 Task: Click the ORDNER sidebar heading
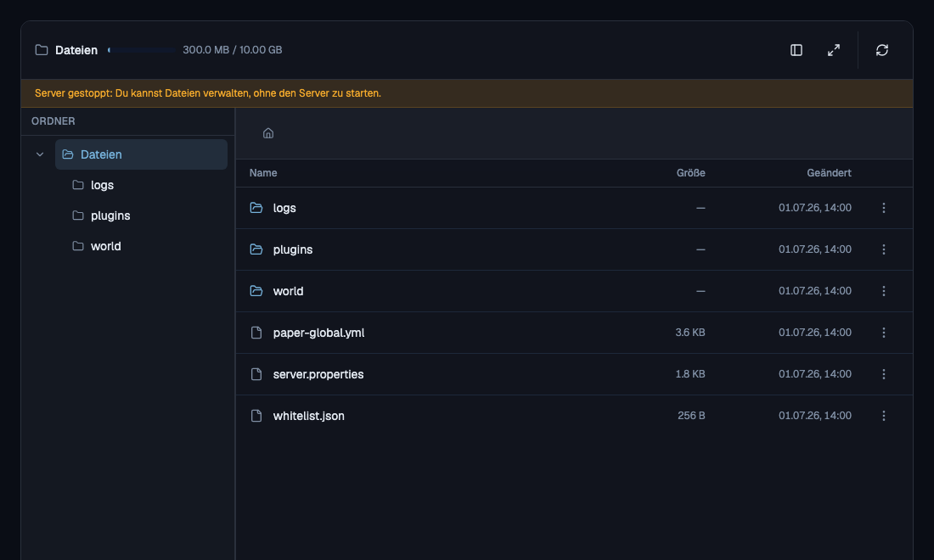[53, 121]
